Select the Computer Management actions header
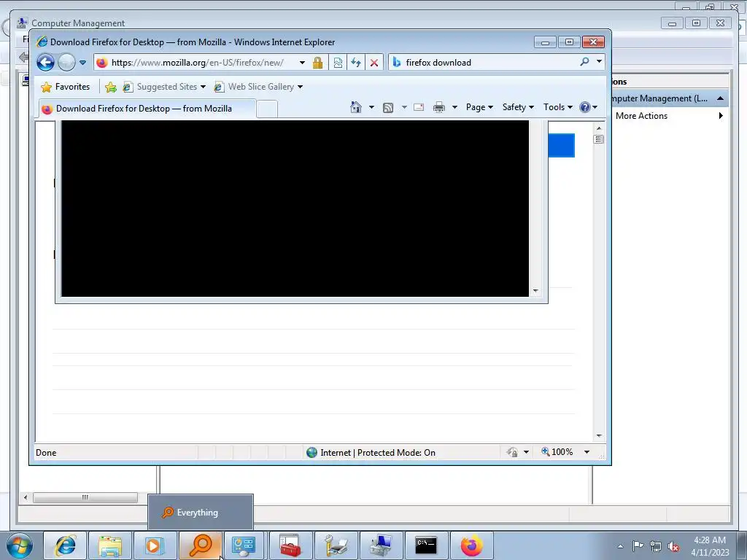Viewport: 747px width, 560px height. [x=669, y=98]
